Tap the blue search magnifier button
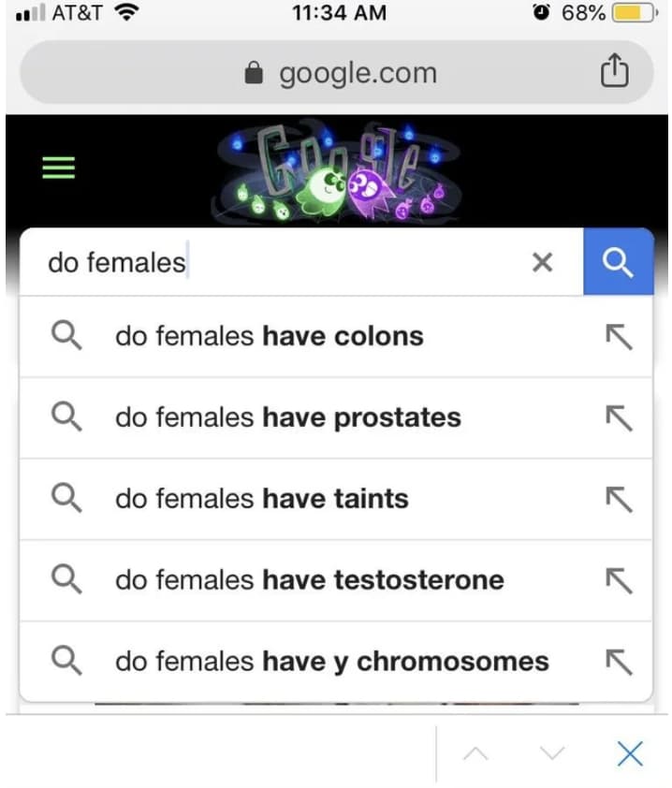Screen dimensions: 672x788 pos(618,262)
